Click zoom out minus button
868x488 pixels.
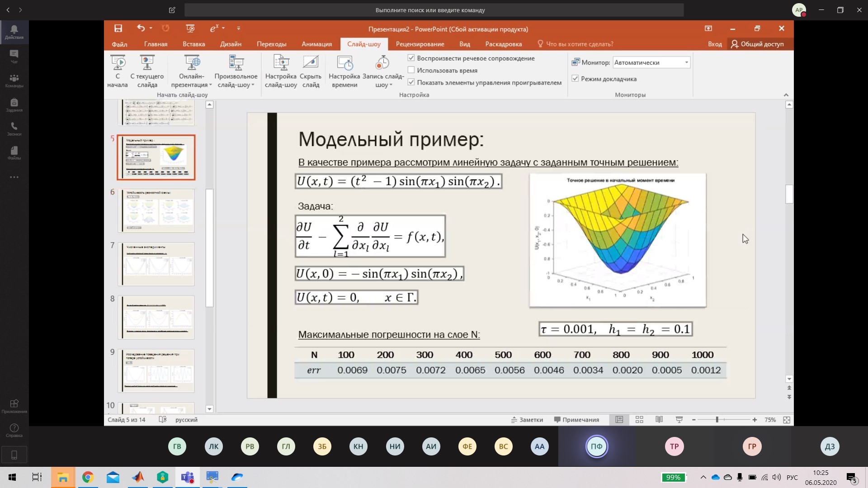(x=693, y=420)
